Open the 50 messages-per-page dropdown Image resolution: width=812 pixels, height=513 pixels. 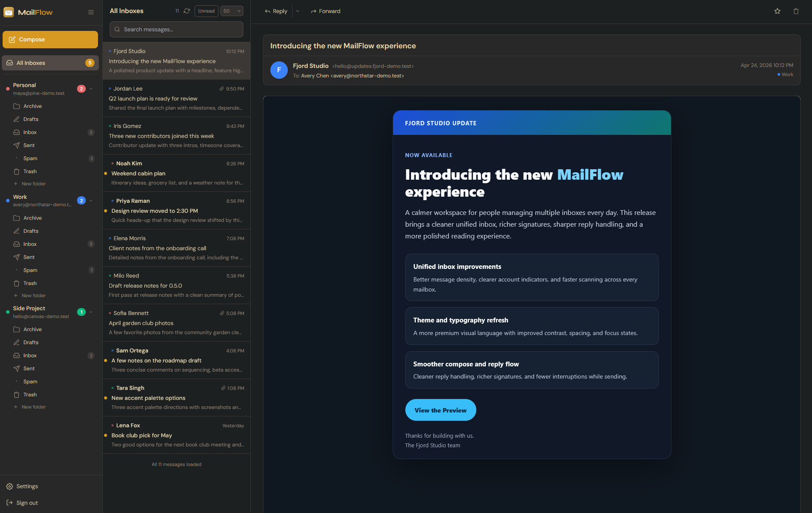click(232, 11)
